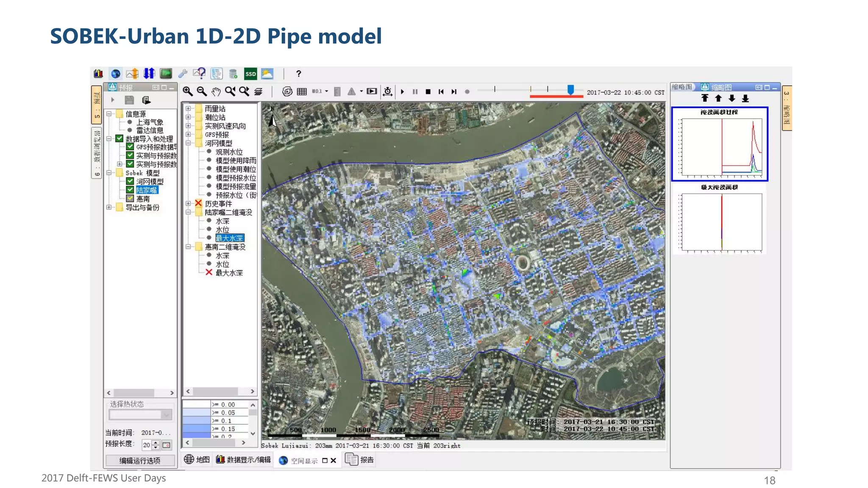Image resolution: width=868 pixels, height=488 pixels.
Task: Click the question mark help icon
Action: tap(299, 74)
